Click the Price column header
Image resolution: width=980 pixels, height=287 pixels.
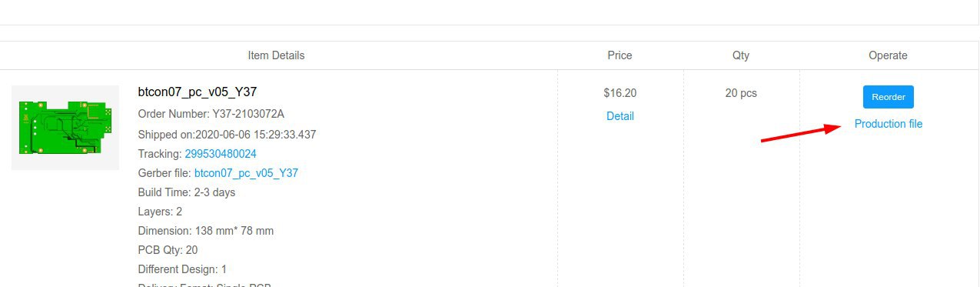pyautogui.click(x=620, y=55)
